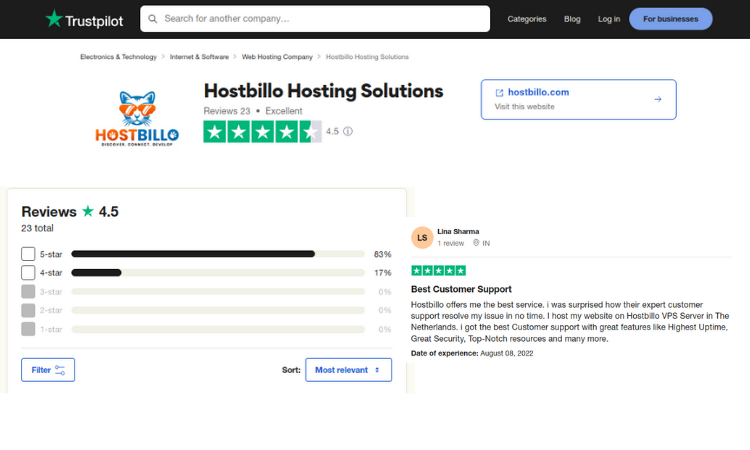The height and width of the screenshot is (450, 750).
Task: Click the arrow icon in the website card
Action: (658, 99)
